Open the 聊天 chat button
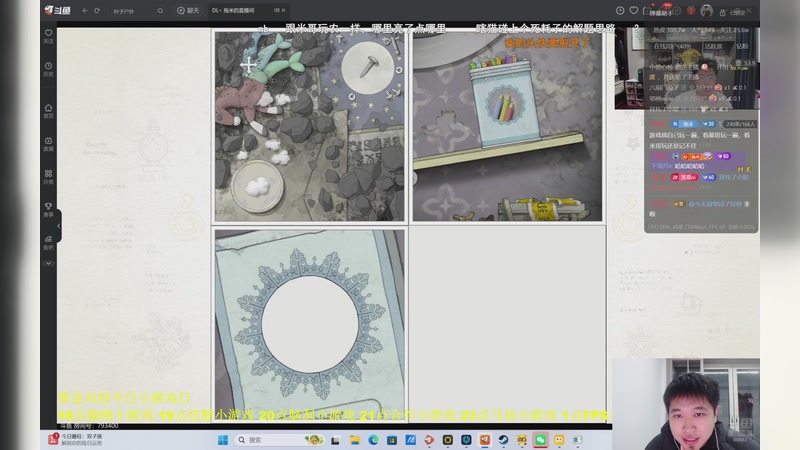The width and height of the screenshot is (800, 450). click(188, 10)
